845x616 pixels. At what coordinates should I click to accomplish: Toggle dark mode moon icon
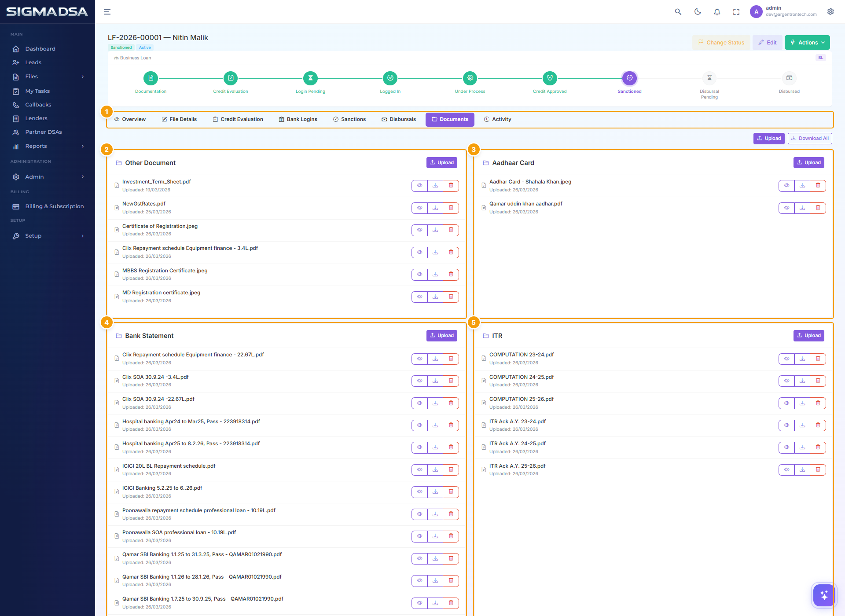tap(698, 12)
